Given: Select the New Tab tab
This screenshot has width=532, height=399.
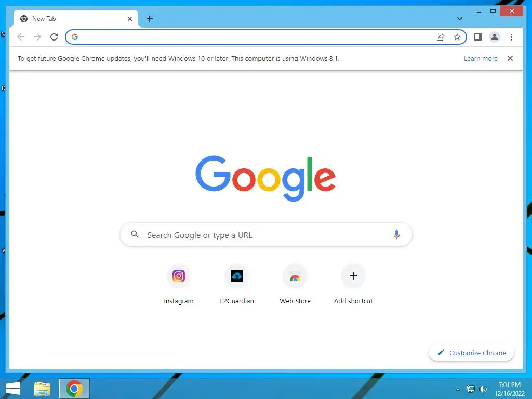Looking at the screenshot, I should [x=76, y=19].
